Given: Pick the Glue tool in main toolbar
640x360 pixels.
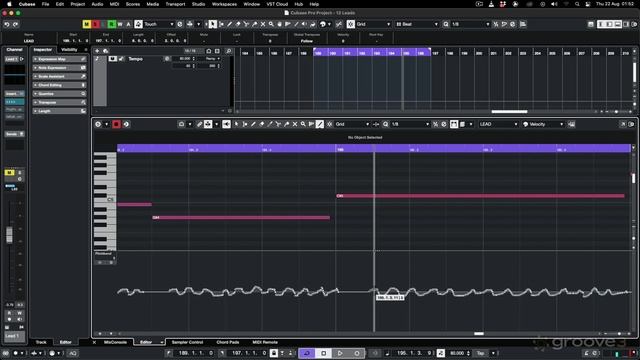Looking at the screenshot, I should 255,24.
